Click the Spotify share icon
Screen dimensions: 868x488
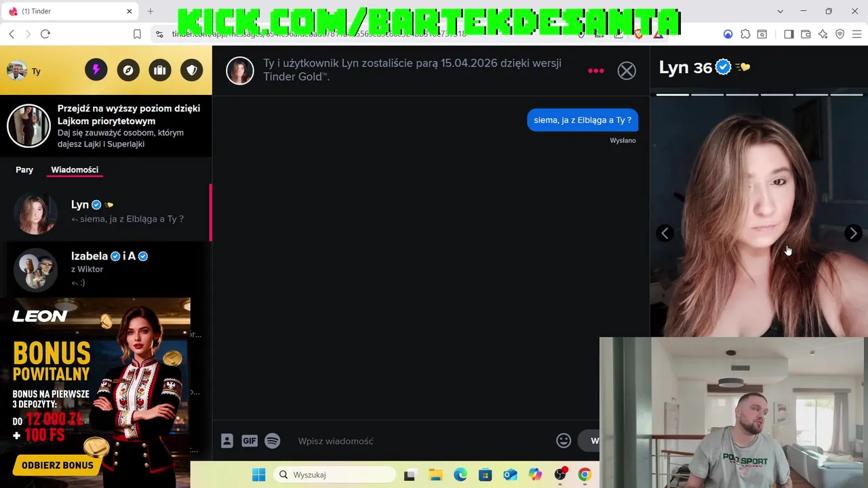tap(272, 441)
